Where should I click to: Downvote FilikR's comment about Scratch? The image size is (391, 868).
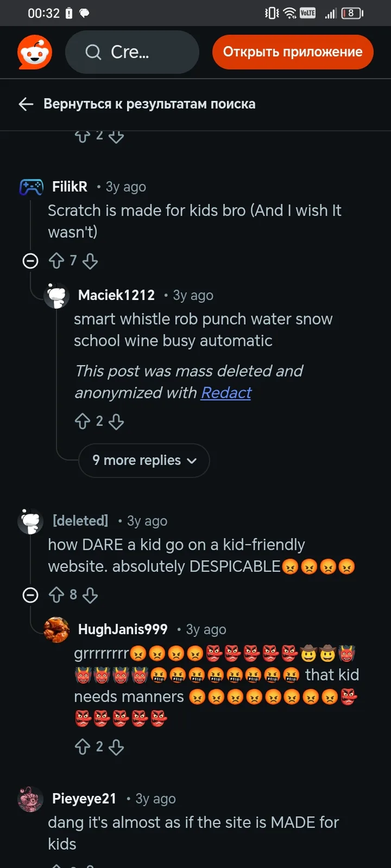point(90,261)
